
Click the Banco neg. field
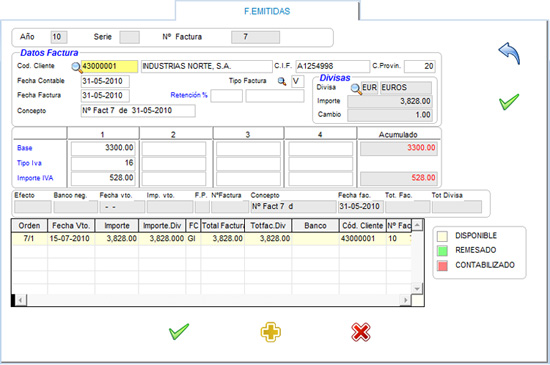(76, 207)
